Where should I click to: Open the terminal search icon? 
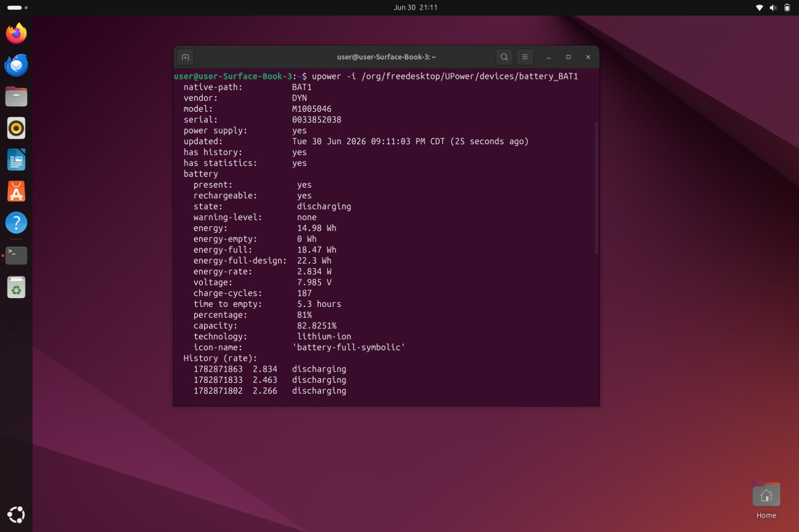(x=504, y=57)
